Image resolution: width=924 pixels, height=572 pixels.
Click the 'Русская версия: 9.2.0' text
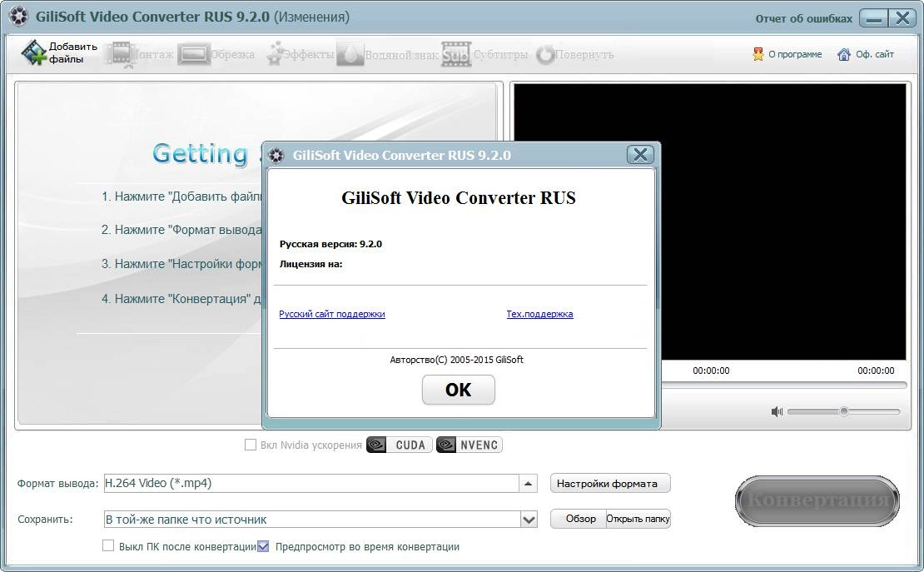[330, 244]
